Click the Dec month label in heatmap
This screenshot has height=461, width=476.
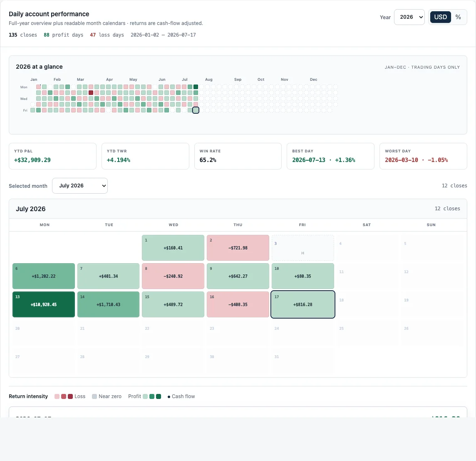point(314,79)
